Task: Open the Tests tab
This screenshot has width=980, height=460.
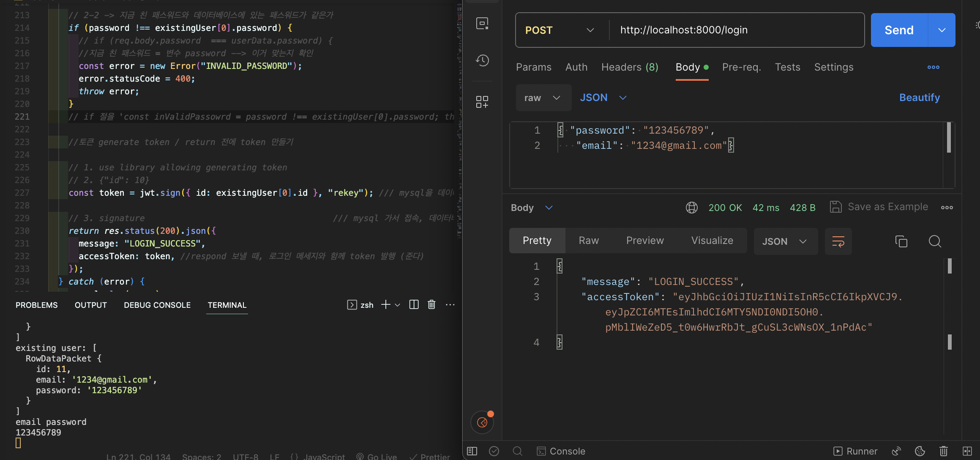Action: (x=788, y=67)
